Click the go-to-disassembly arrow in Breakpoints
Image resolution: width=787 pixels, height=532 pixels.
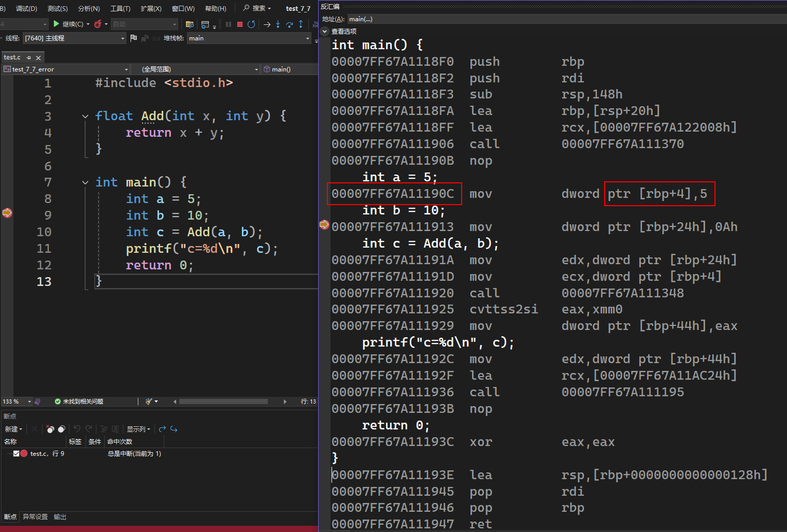point(174,429)
